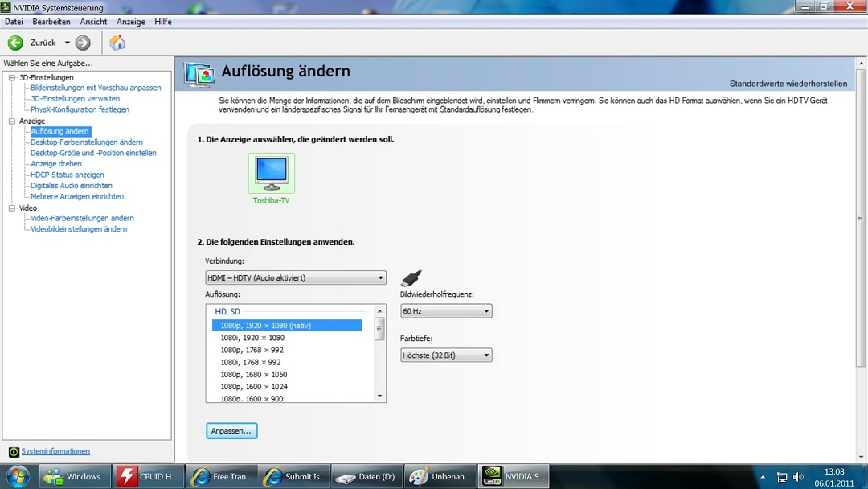Viewport: 868px width, 489px height.
Task: Open the Systeminformationen link
Action: 55,451
